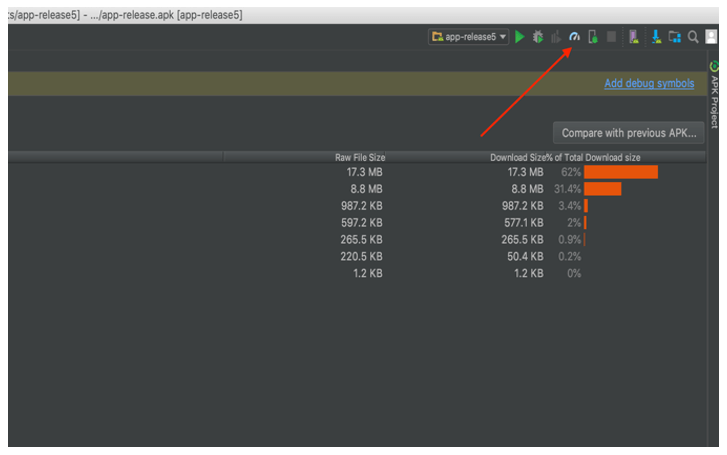Click the 50.4 KB download size value
Viewport: 727px width, 455px height.
click(525, 256)
